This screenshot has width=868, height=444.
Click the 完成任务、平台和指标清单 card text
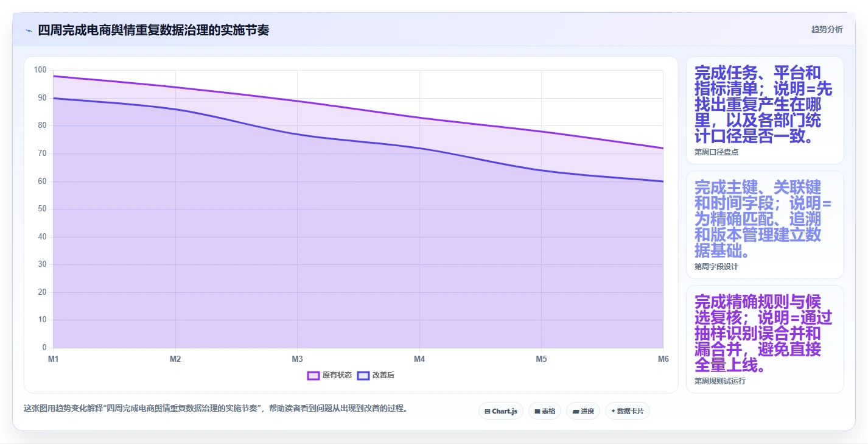click(765, 105)
